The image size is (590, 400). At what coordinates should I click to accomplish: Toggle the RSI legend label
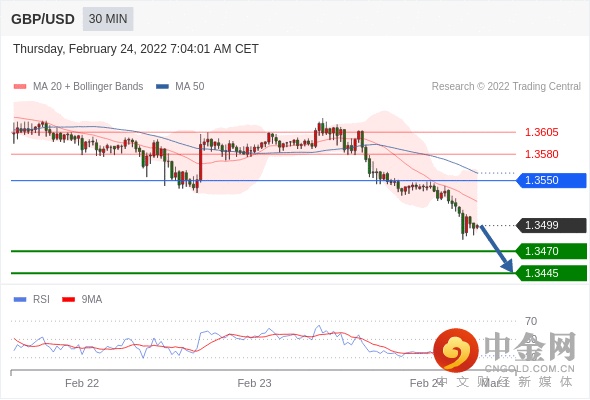[x=41, y=300]
